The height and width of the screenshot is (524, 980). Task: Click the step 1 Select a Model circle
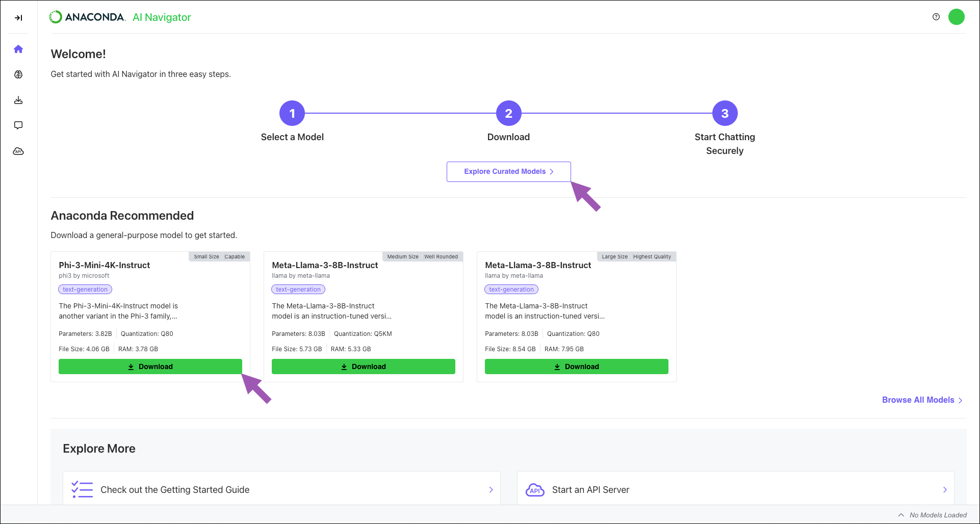point(292,113)
